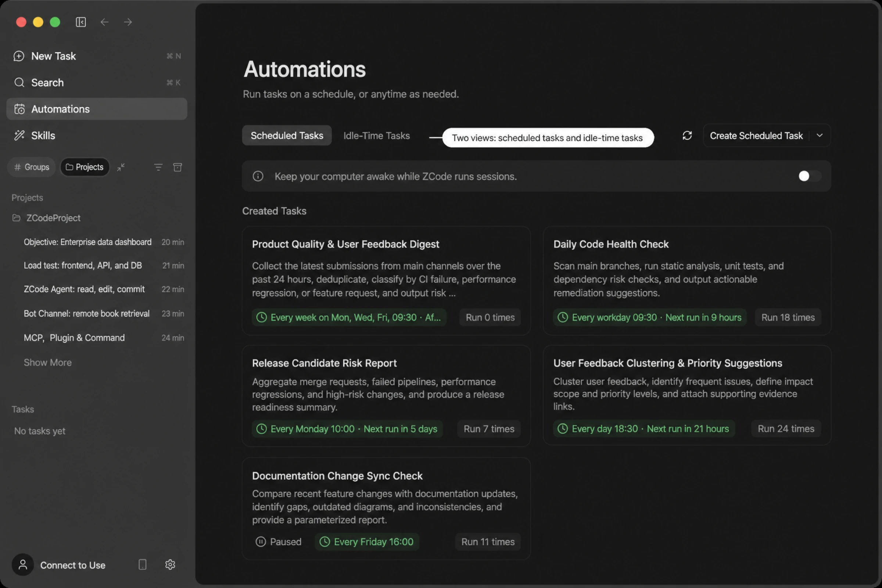The width and height of the screenshot is (882, 588).
Task: Click Connect to Use
Action: click(x=73, y=565)
